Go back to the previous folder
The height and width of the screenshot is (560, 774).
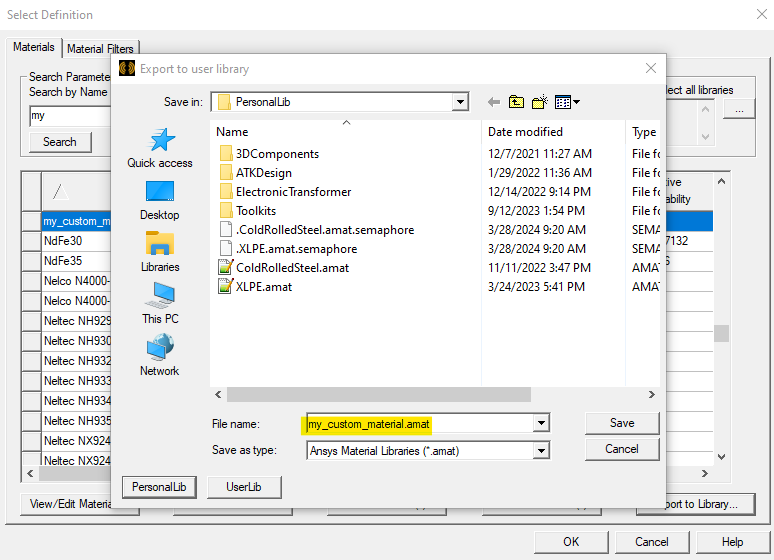point(494,102)
